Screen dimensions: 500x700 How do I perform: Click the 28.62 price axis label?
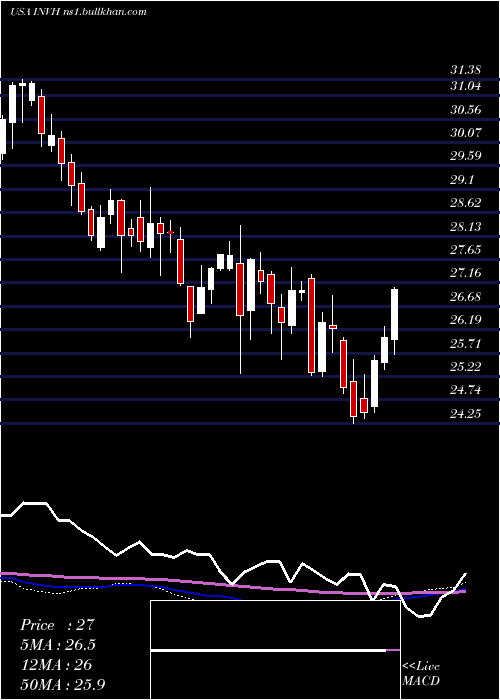pyautogui.click(x=465, y=203)
